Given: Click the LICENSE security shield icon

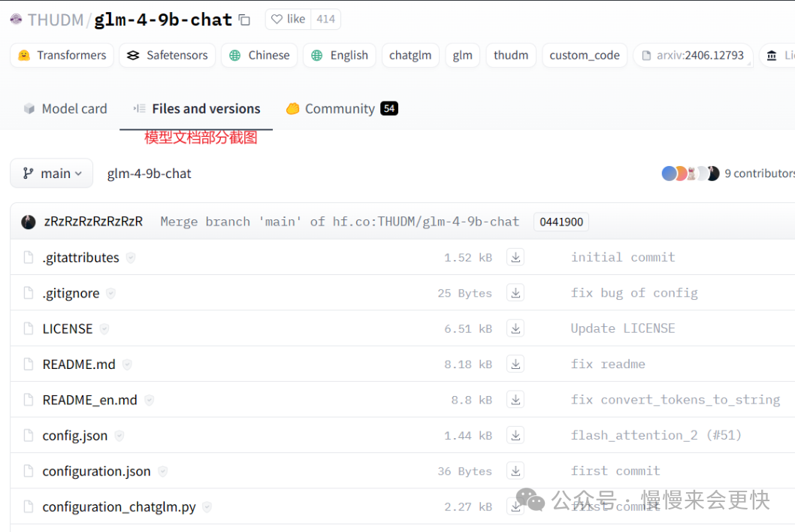Looking at the screenshot, I should click(x=104, y=328).
